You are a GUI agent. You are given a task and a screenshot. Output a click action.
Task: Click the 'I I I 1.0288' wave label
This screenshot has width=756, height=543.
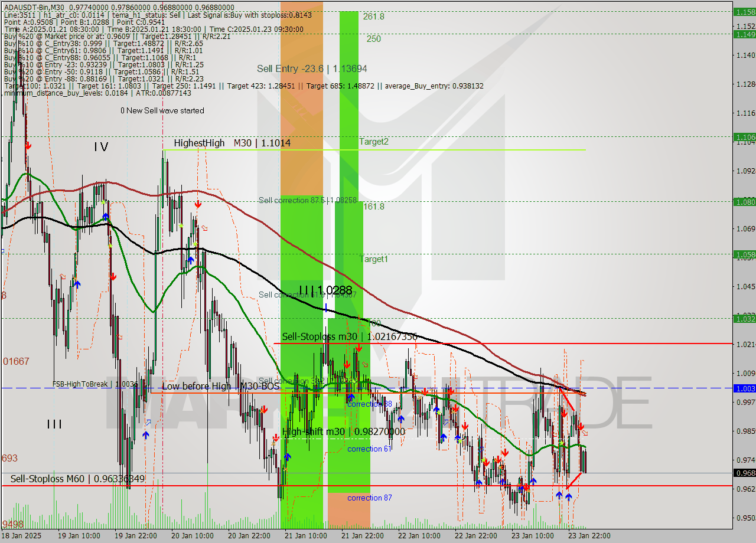[x=325, y=290]
